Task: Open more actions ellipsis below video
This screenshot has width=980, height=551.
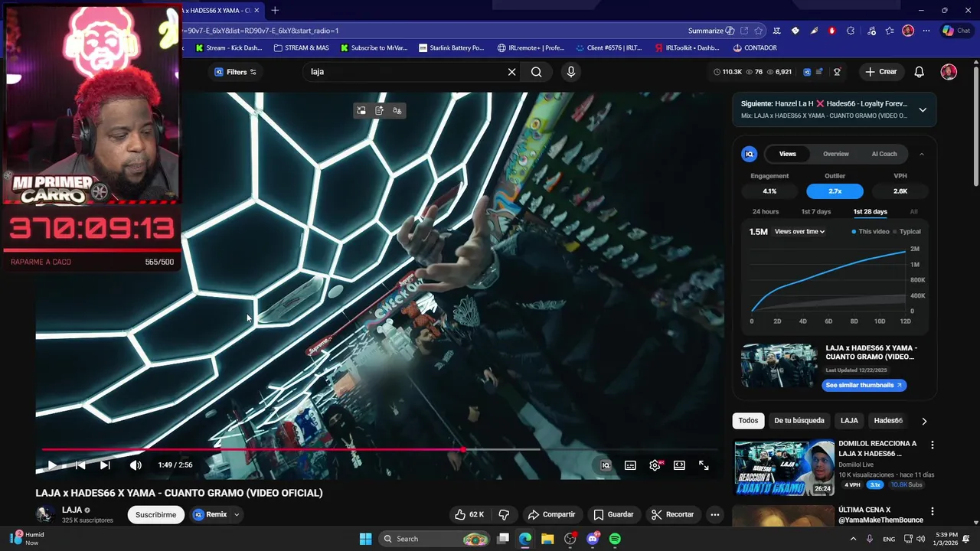Action: point(714,515)
